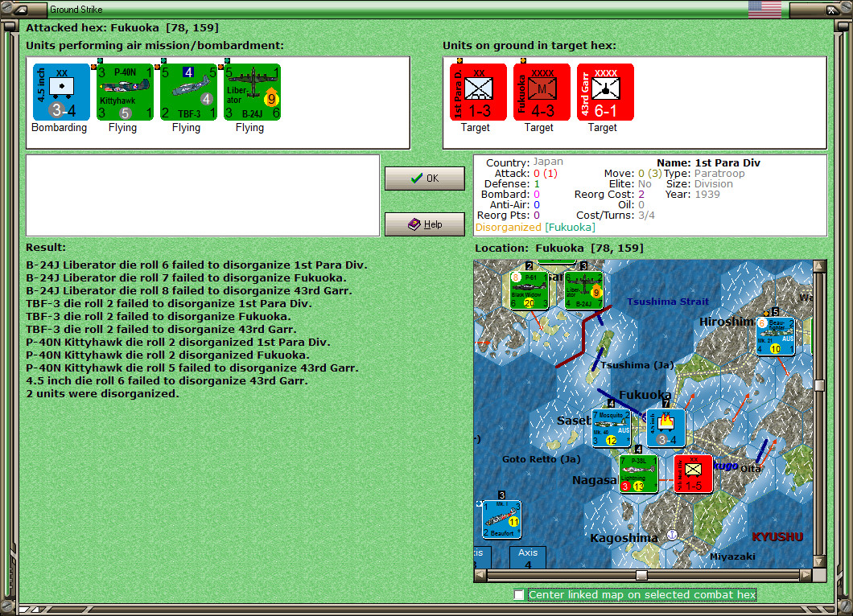Select the B-24J Liberator flying unit
Image resolution: width=853 pixels, height=616 pixels.
[x=253, y=92]
